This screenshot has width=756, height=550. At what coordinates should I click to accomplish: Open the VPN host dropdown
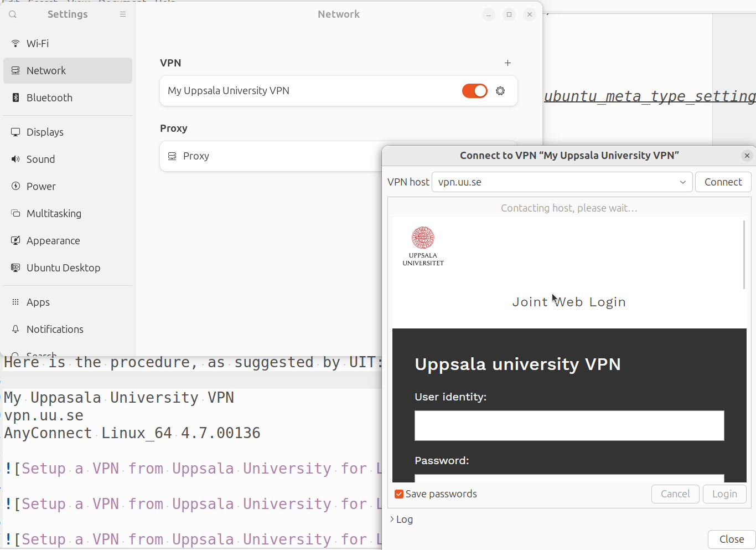tap(682, 182)
